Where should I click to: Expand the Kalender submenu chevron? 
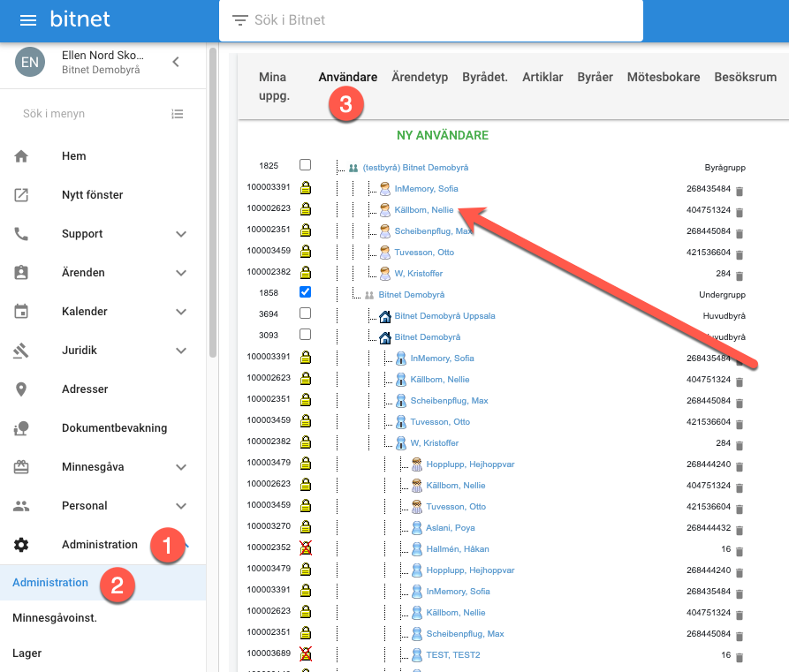[181, 312]
